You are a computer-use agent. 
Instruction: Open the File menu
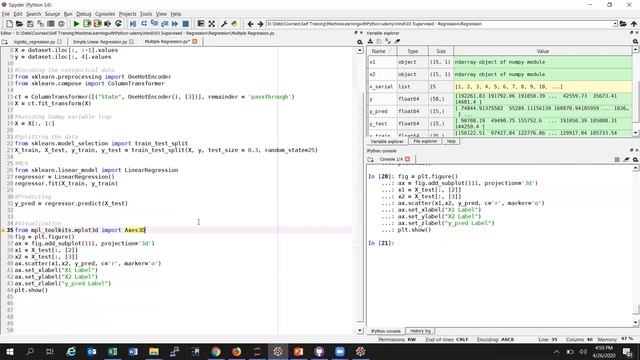(6, 14)
